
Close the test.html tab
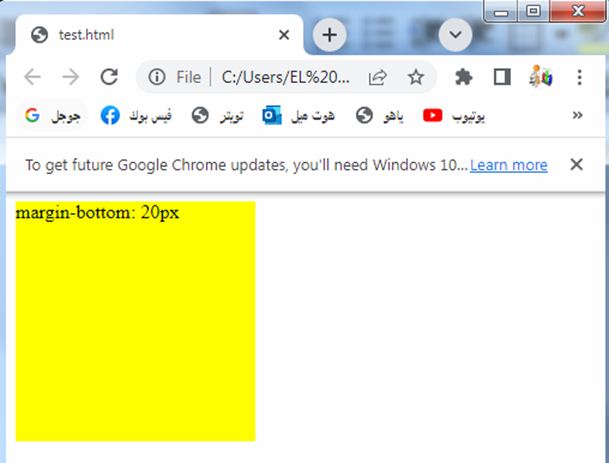coord(284,35)
